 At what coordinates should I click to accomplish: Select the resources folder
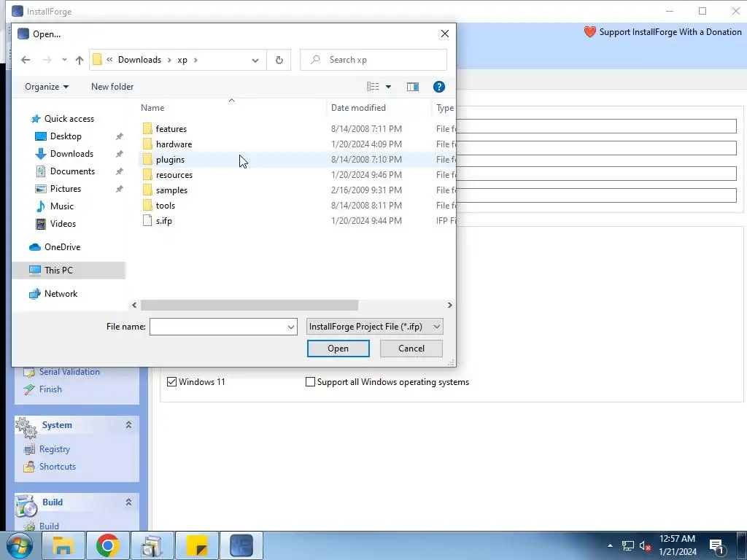pyautogui.click(x=174, y=175)
